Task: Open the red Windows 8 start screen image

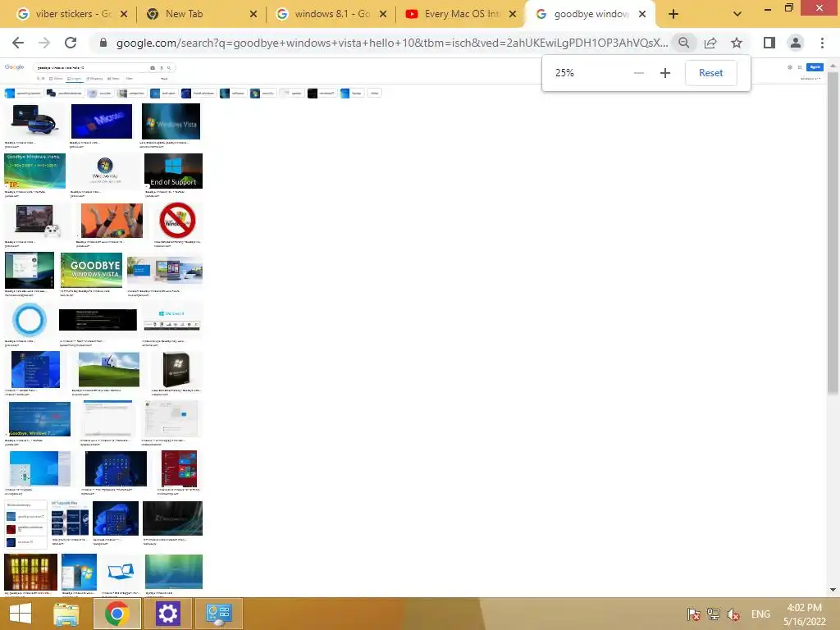Action: click(180, 468)
